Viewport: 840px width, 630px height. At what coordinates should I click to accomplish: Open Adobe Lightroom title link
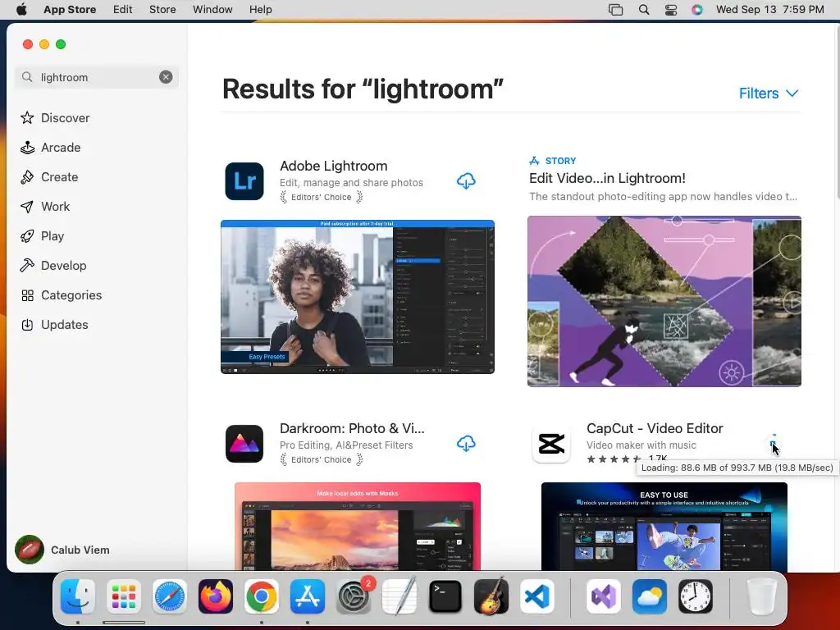333,166
